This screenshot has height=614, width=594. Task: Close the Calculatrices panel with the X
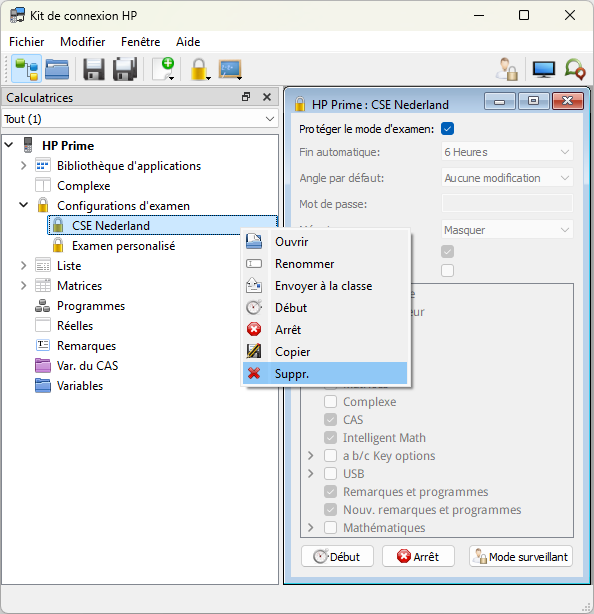(267, 97)
